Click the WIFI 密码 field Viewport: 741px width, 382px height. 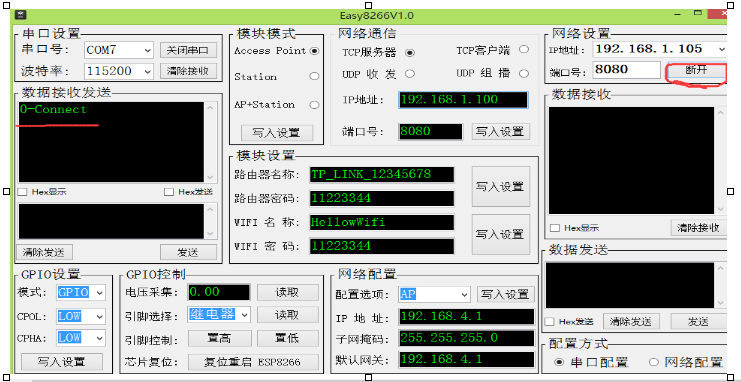pos(382,246)
